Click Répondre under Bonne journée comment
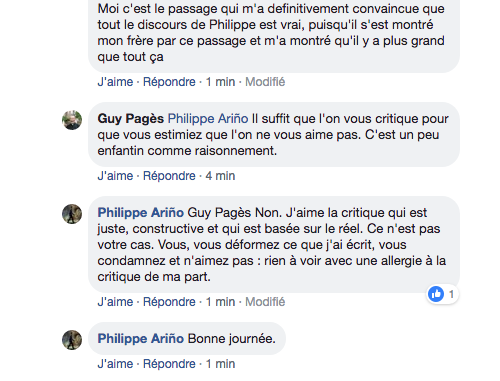500x381 pixels. 169,364
